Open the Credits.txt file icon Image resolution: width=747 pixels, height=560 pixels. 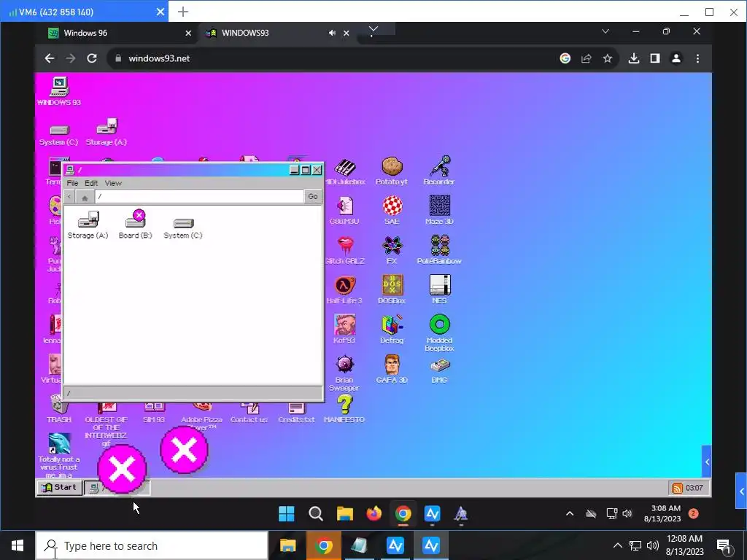point(296,413)
